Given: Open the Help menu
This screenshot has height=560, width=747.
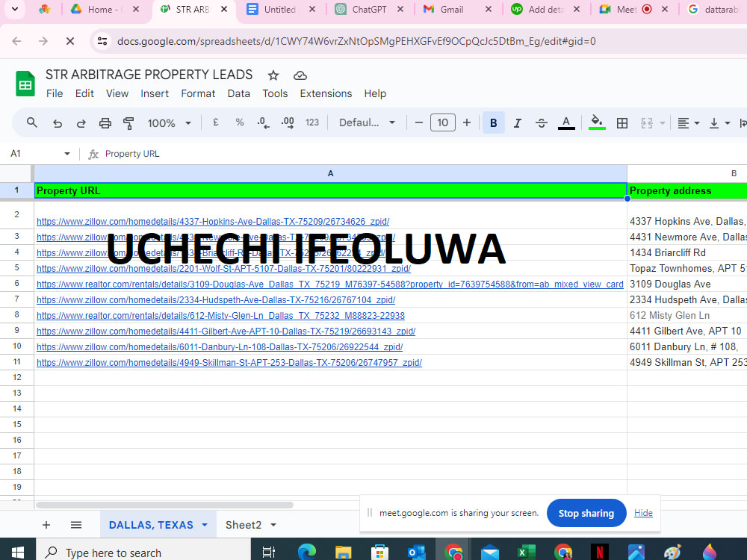Looking at the screenshot, I should point(375,93).
